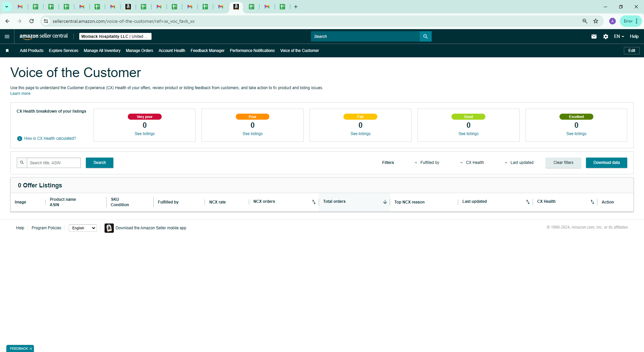The height and width of the screenshot is (352, 644).
Task: Focus the Search title, ASIN field
Action: (x=54, y=163)
